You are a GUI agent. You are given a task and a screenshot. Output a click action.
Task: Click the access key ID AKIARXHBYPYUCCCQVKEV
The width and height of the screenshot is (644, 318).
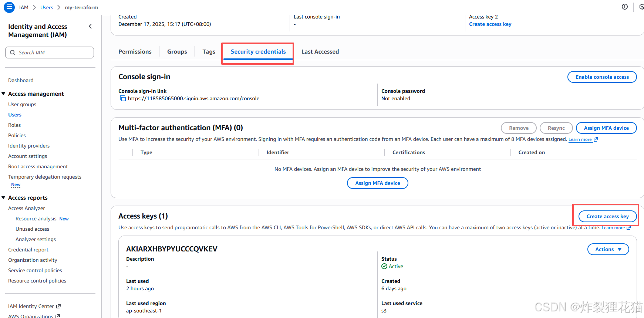(172, 249)
